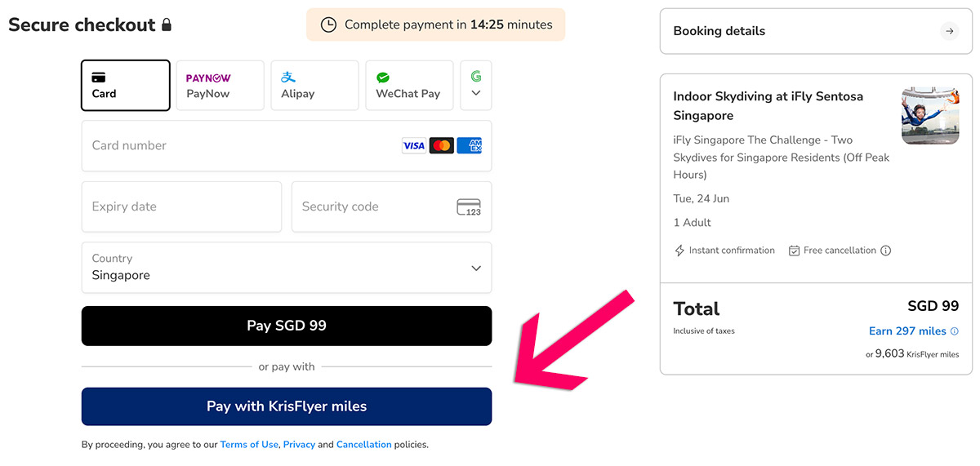Select the Card payment method
Image resolution: width=980 pixels, height=466 pixels.
click(126, 86)
